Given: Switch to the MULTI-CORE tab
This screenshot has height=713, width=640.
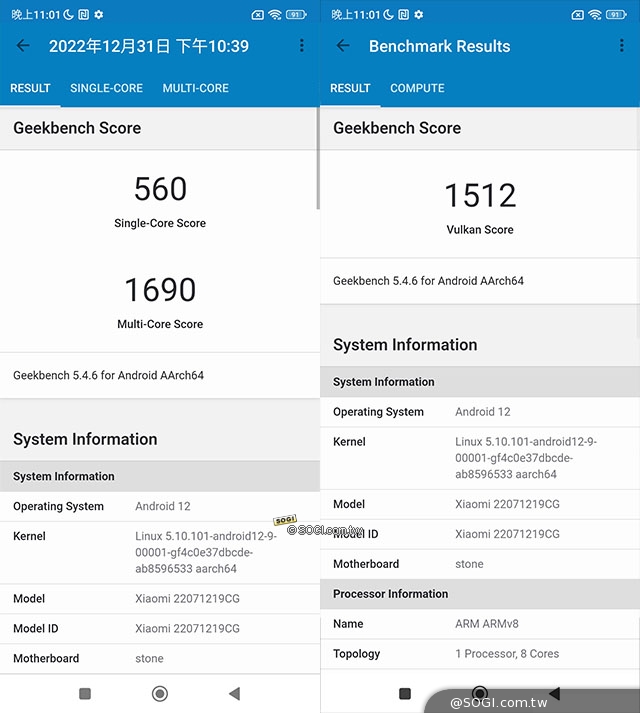Looking at the screenshot, I should tap(195, 88).
